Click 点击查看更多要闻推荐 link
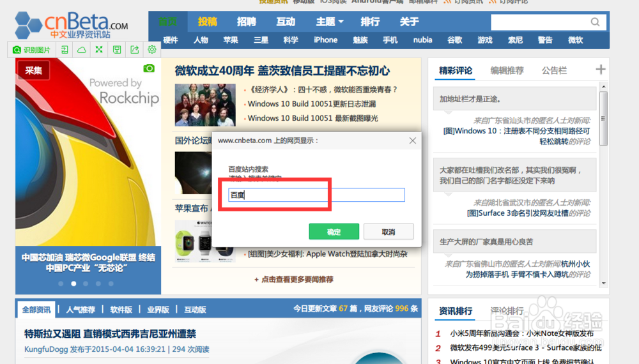639x364 pixels. (294, 279)
